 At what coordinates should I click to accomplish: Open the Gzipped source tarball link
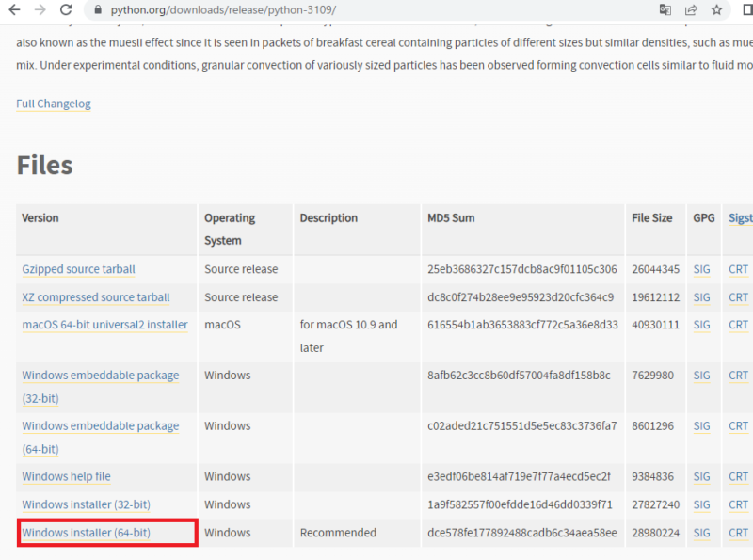pyautogui.click(x=78, y=269)
